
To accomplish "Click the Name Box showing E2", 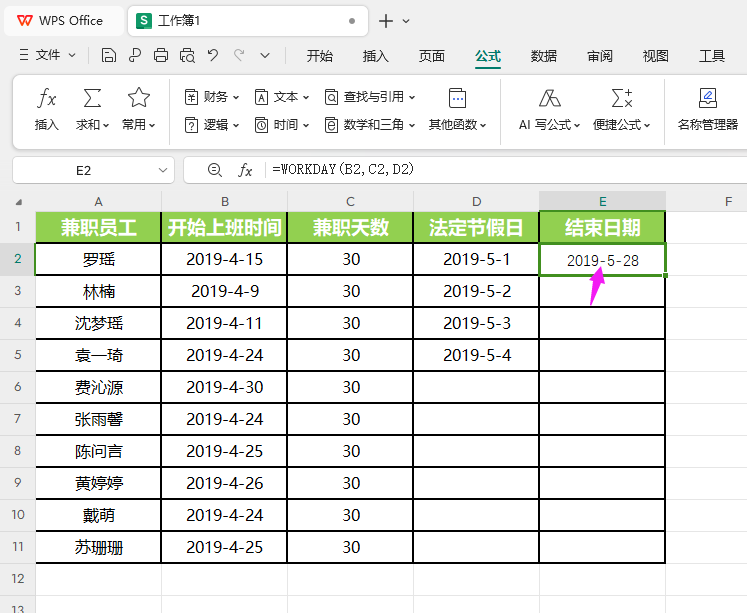I will (x=84, y=171).
